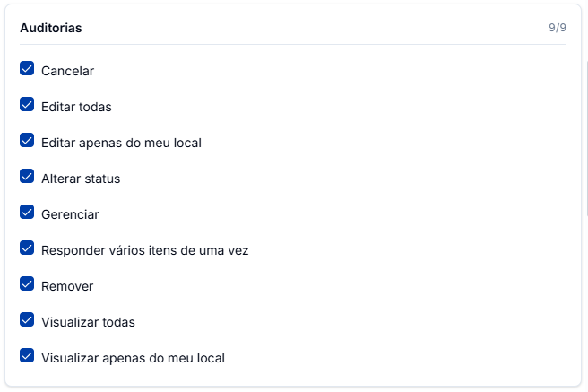The height and width of the screenshot is (392, 588).
Task: Uncheck Visualizar apenas do meu local checkbox
Action: [x=27, y=355]
